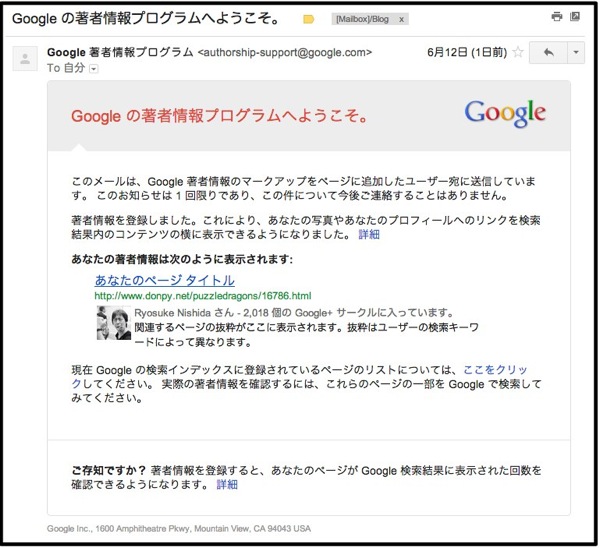
Task: Click the reply arrow button
Action: point(549,52)
